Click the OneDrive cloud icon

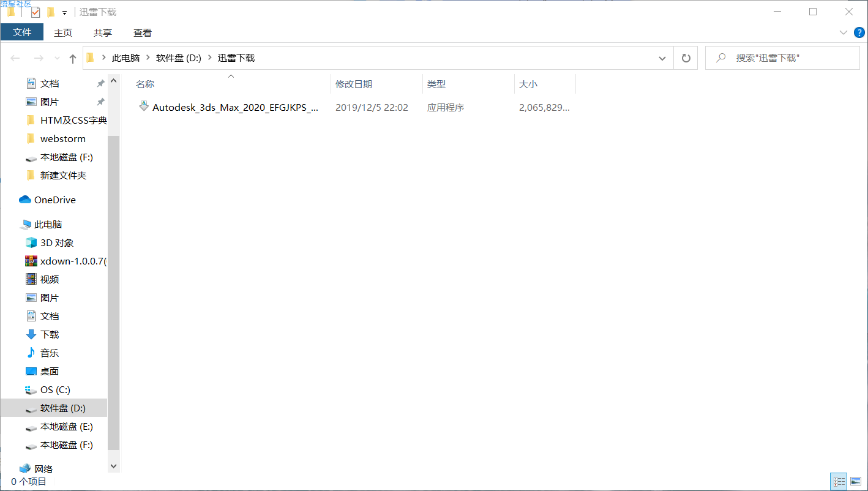tap(25, 200)
